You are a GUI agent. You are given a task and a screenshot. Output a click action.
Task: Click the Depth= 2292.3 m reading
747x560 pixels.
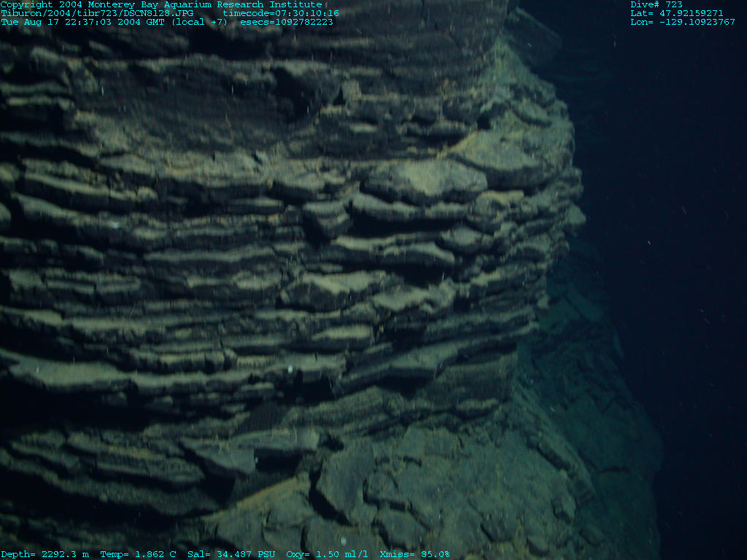pyautogui.click(x=44, y=554)
